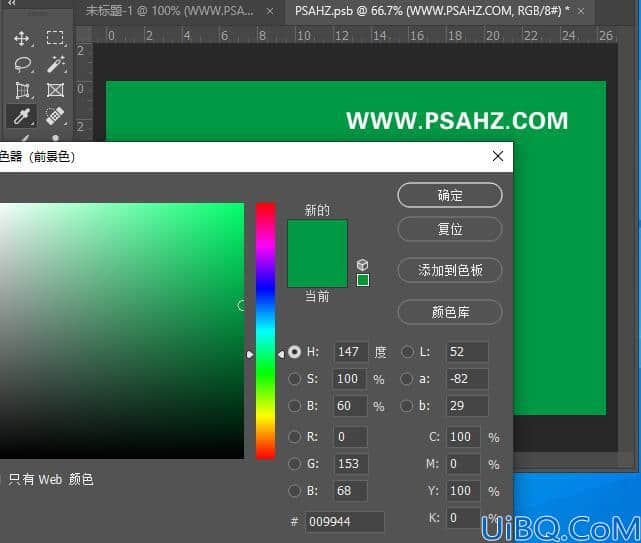Select the Move tool
This screenshot has width=641, height=543.
(21, 38)
